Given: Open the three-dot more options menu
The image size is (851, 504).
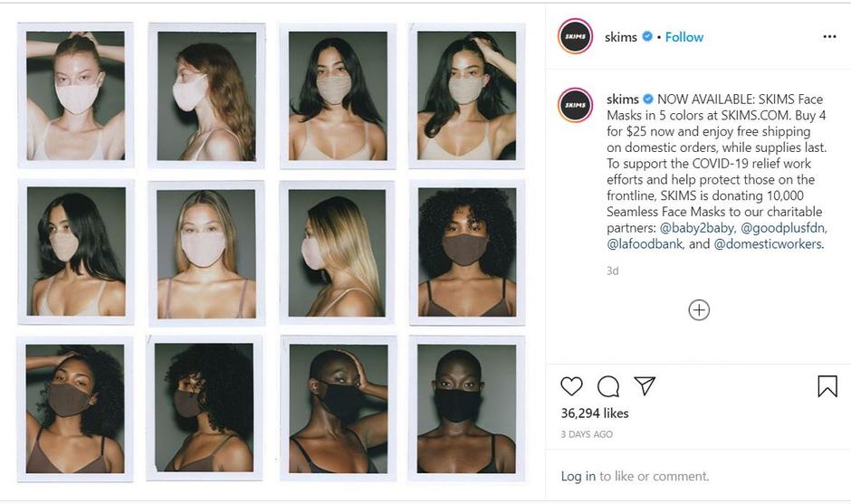Looking at the screenshot, I should pyautogui.click(x=829, y=37).
